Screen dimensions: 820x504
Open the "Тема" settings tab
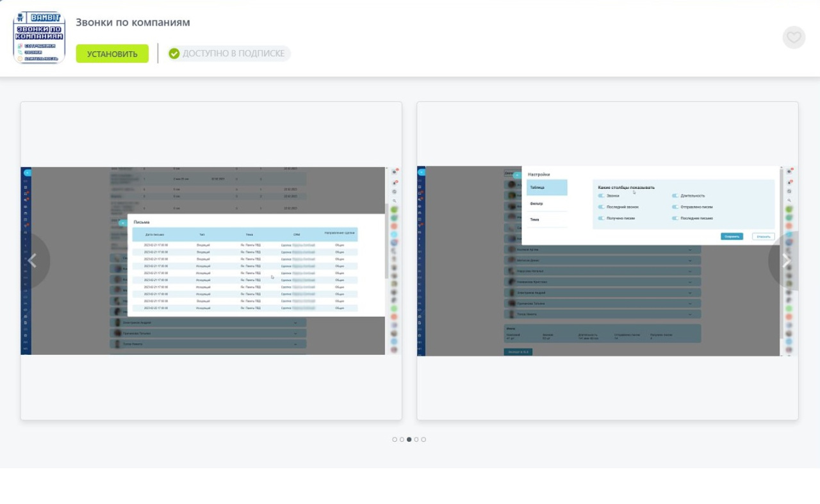pyautogui.click(x=535, y=220)
